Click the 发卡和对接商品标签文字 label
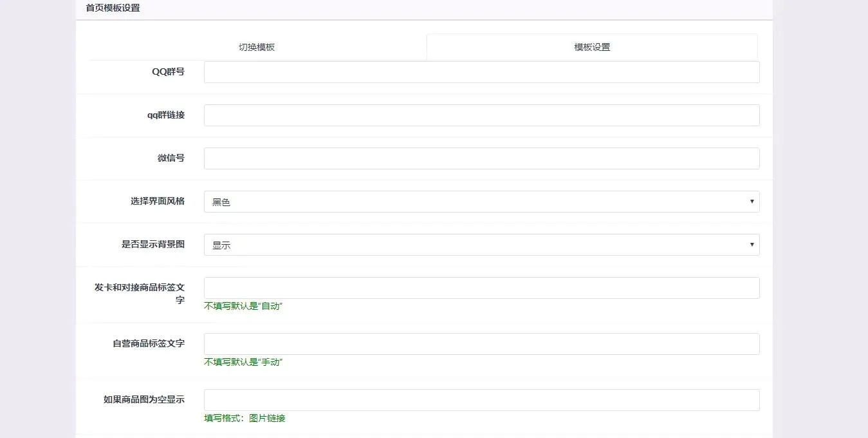868x438 pixels. [140, 294]
